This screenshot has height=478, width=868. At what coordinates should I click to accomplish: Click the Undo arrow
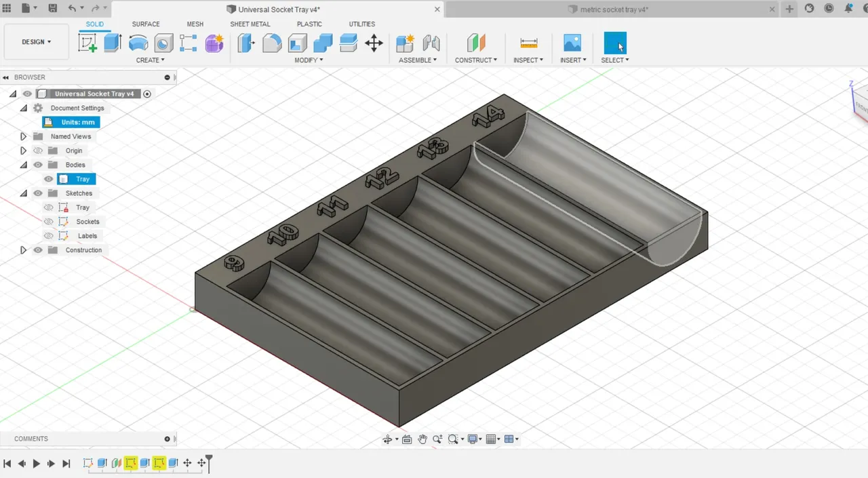click(73, 9)
